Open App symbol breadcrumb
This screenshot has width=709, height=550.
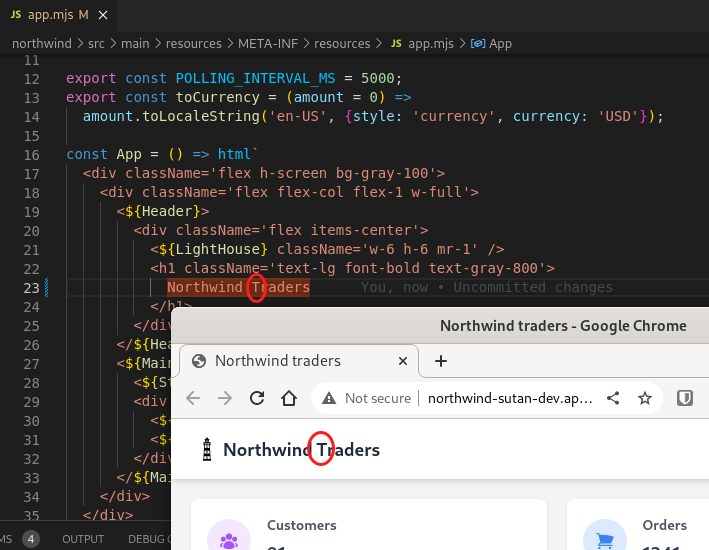[x=500, y=43]
